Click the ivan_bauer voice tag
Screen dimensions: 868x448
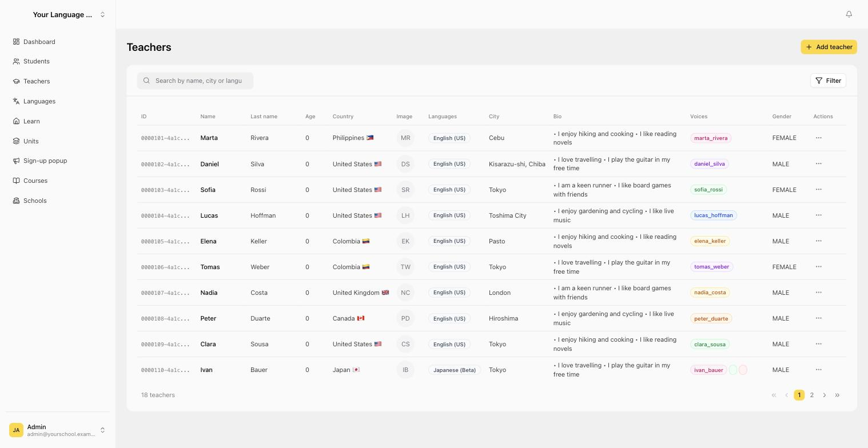click(x=708, y=370)
